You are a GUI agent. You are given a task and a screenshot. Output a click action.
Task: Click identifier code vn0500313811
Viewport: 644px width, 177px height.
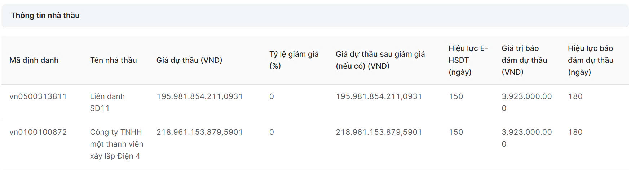click(38, 96)
